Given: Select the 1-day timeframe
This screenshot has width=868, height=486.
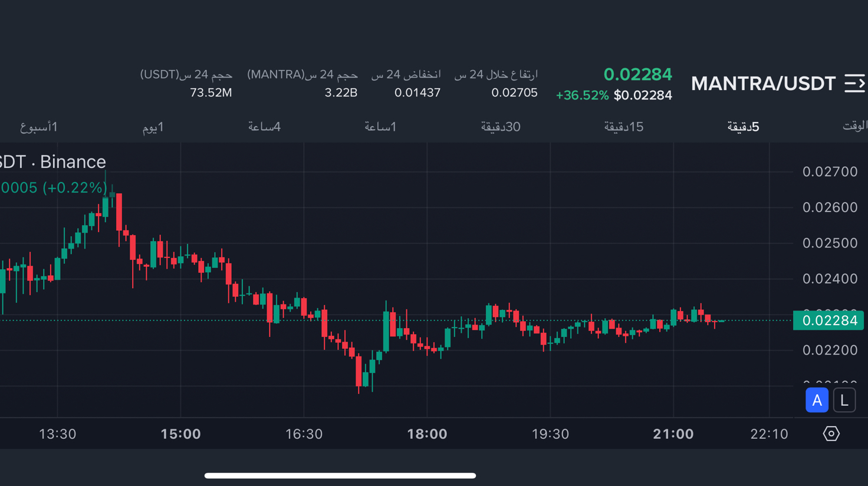Looking at the screenshot, I should point(153,127).
